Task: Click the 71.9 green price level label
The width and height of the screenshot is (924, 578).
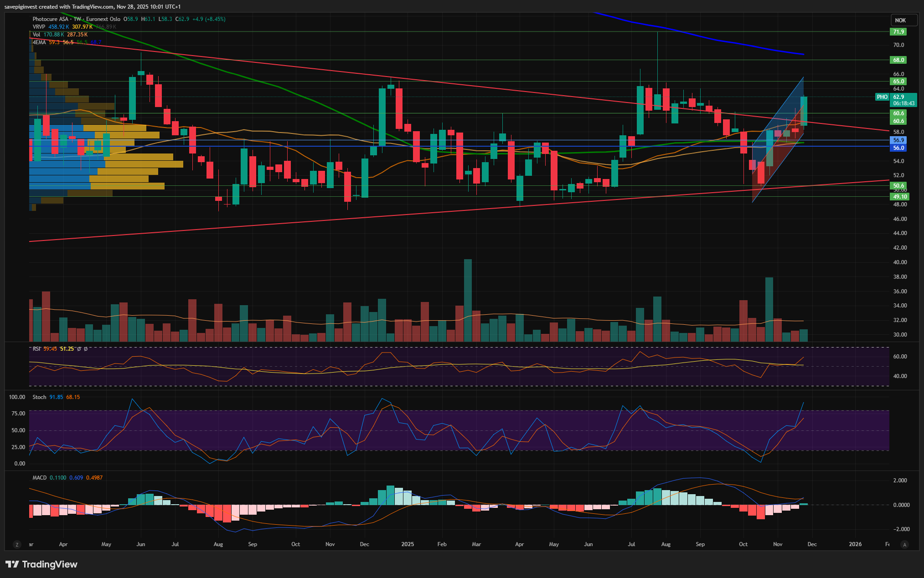Action: (x=898, y=32)
